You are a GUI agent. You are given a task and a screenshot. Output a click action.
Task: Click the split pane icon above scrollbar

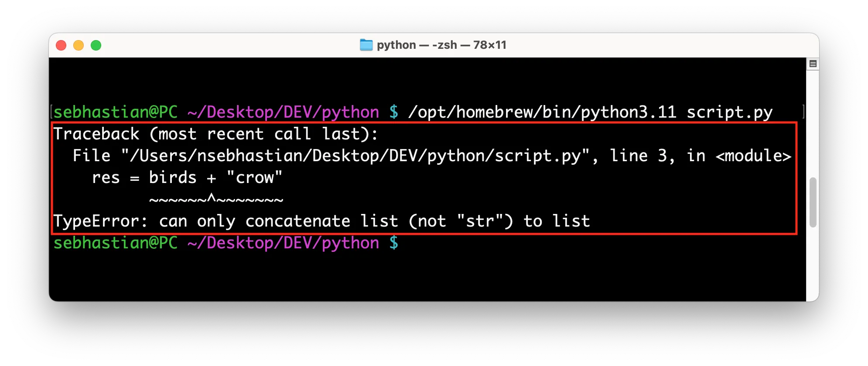click(x=813, y=64)
